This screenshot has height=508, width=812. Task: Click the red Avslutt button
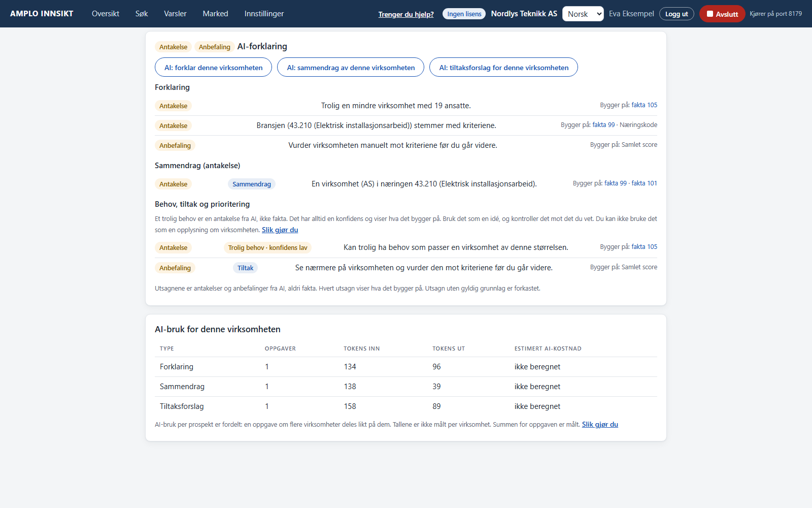722,14
